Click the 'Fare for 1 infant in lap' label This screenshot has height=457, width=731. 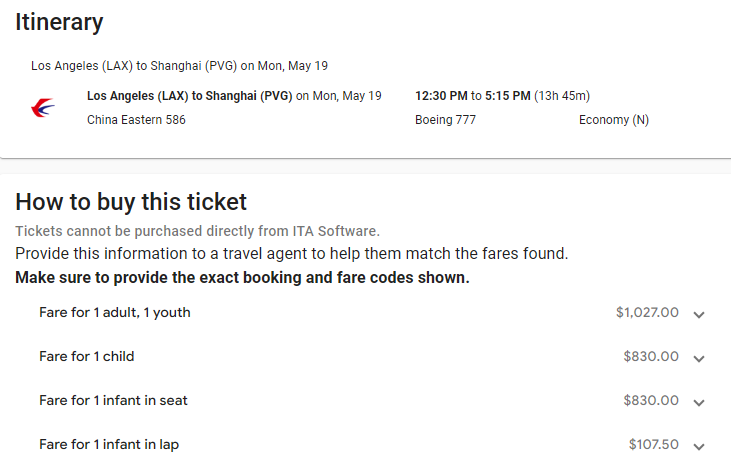109,445
